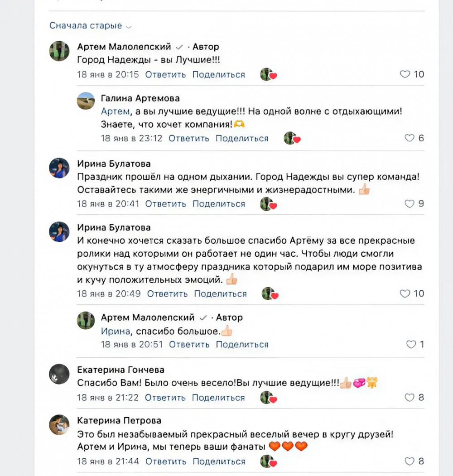453x476 pixels.
Task: Like Галина Артемова's reply with heart
Action: click(410, 138)
